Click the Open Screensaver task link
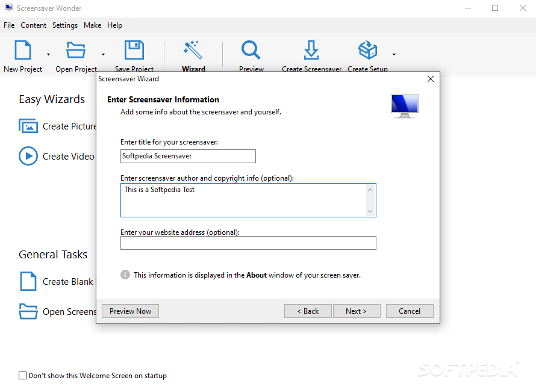Viewport: 536px width, 392px height. 69,312
